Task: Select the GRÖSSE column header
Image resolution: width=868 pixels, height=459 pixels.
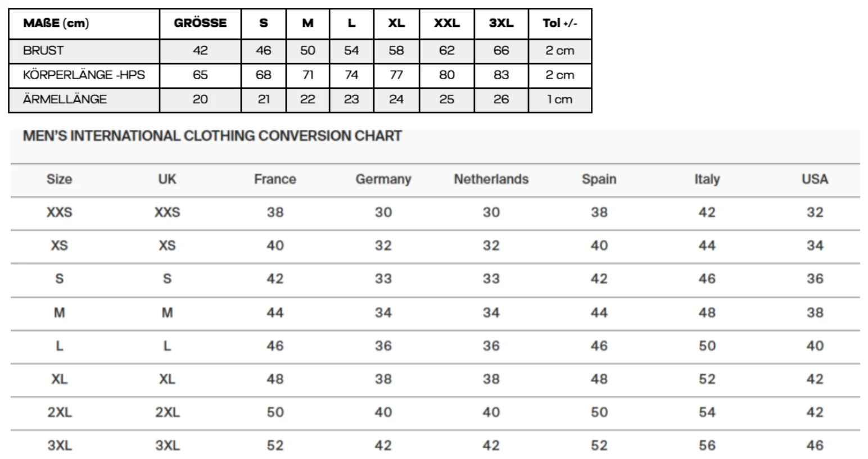Action: click(x=200, y=23)
